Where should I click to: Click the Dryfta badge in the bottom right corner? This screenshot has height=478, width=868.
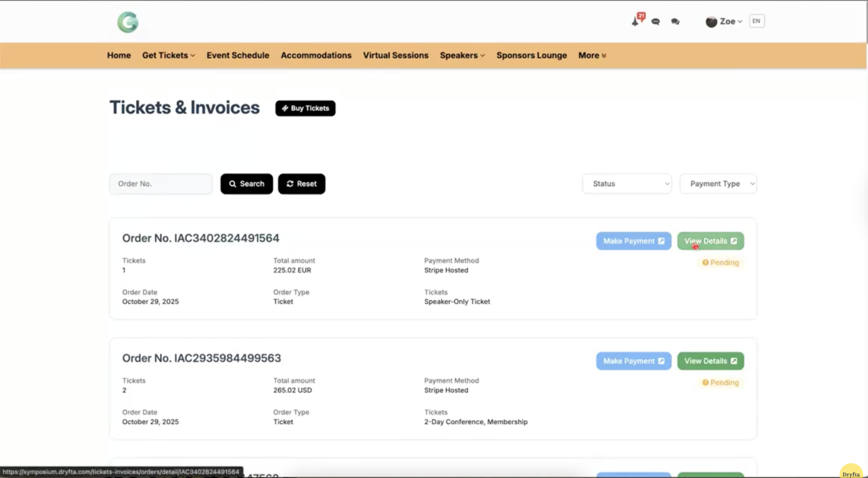(x=851, y=472)
